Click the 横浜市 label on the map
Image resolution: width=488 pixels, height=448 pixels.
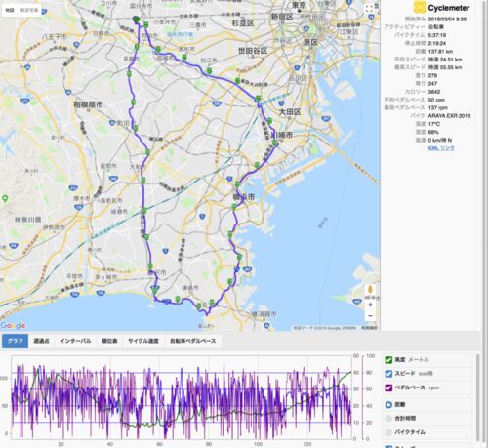coord(244,197)
